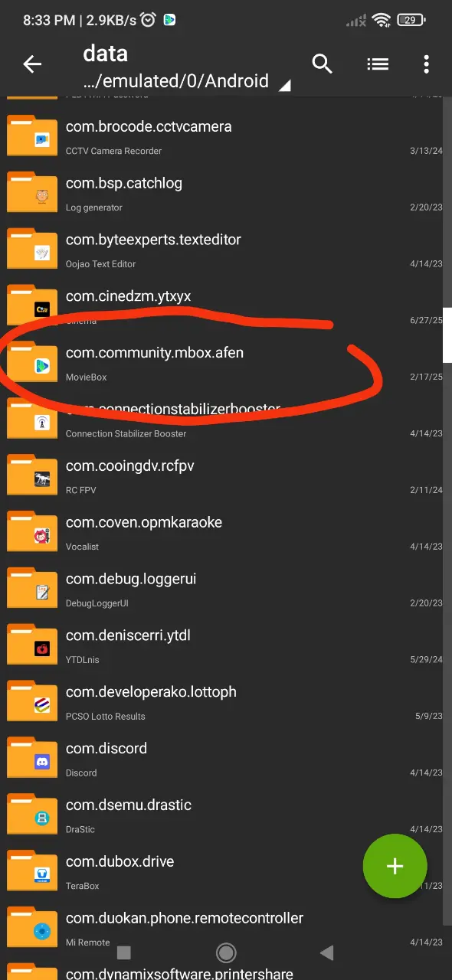Open the YTDLnis folder icon
452x980 pixels.
32,645
